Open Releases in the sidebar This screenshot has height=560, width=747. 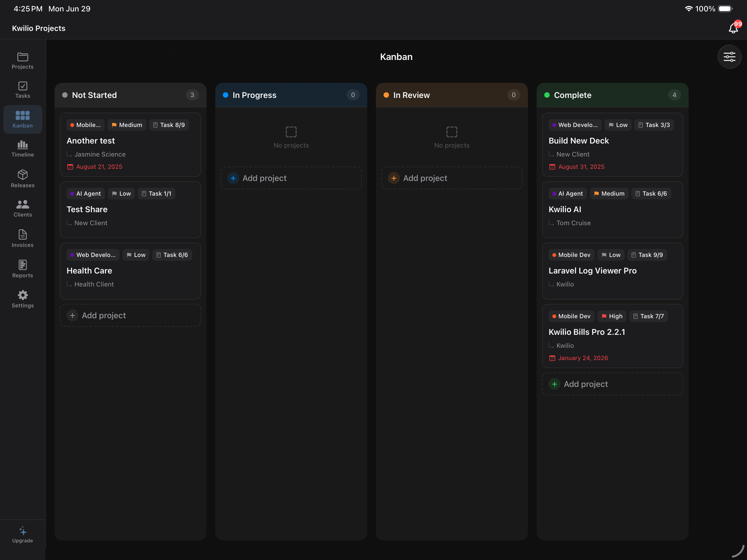point(23,179)
